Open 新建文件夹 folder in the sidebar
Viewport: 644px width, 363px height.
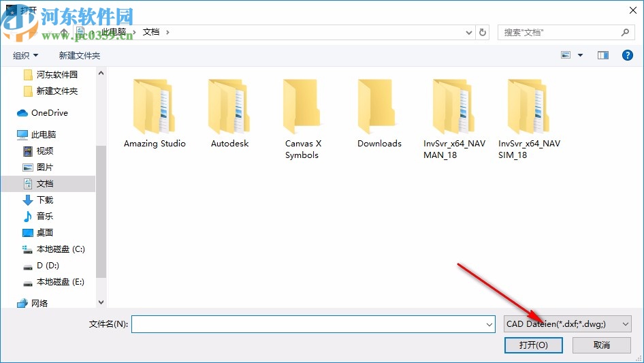[x=51, y=91]
